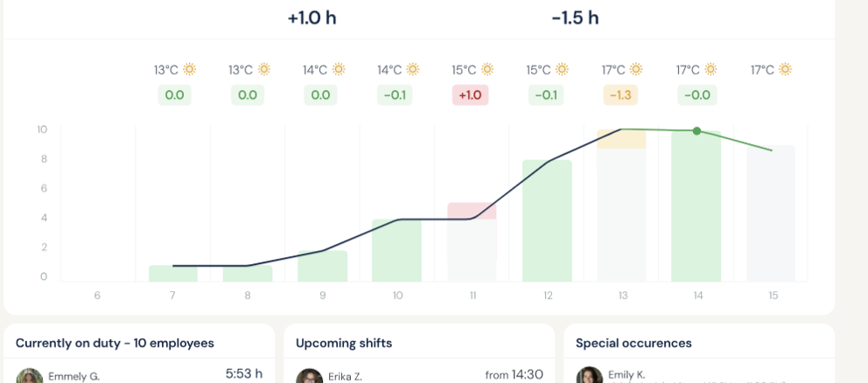Click the green data point on the forecast line
This screenshot has width=868, height=383.
(696, 131)
